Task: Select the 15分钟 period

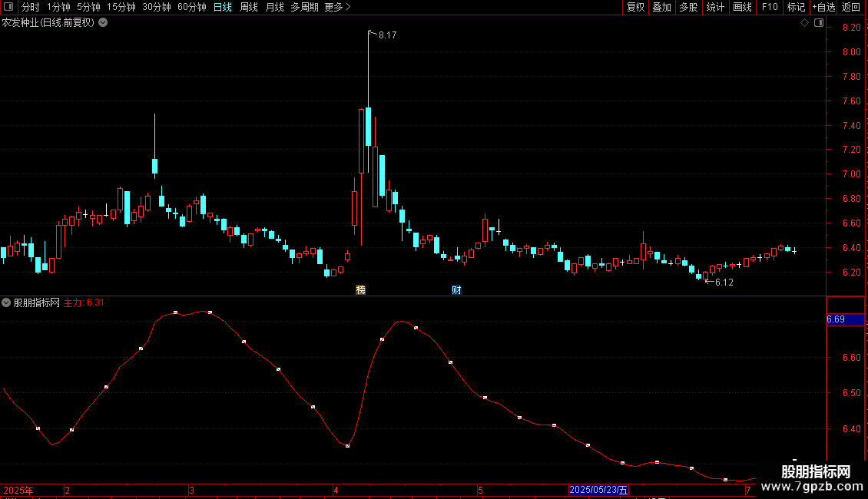Action: click(x=121, y=7)
